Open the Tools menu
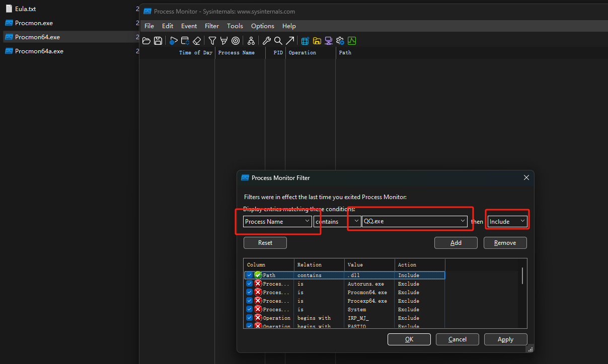Screen dimensions: 608x364 (235, 26)
